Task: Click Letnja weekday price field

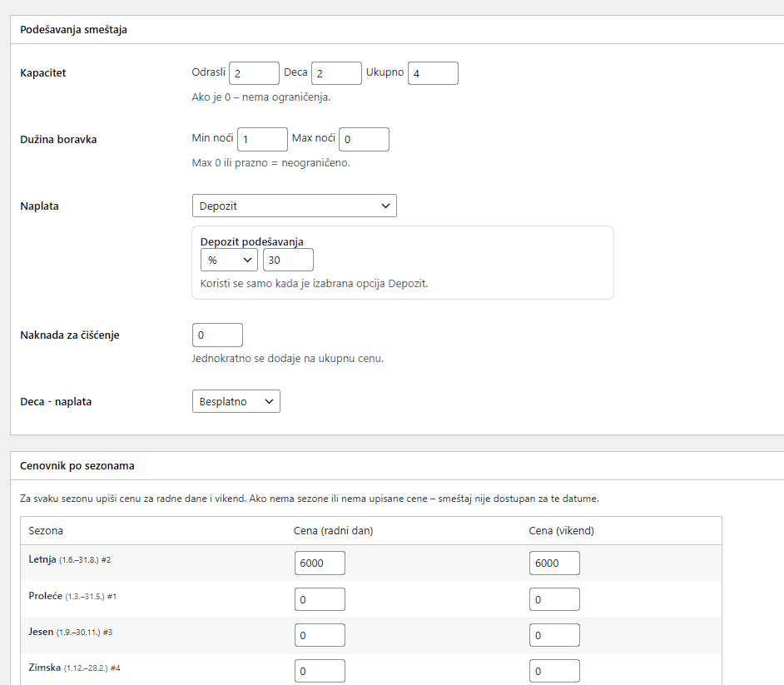Action: [320, 563]
